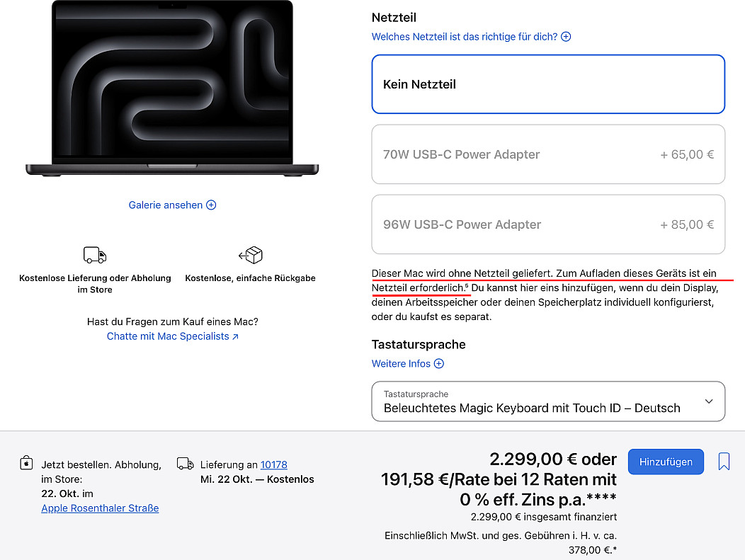
Task: Click the return box icon above Kostenlose Rückgabe
Action: [251, 256]
